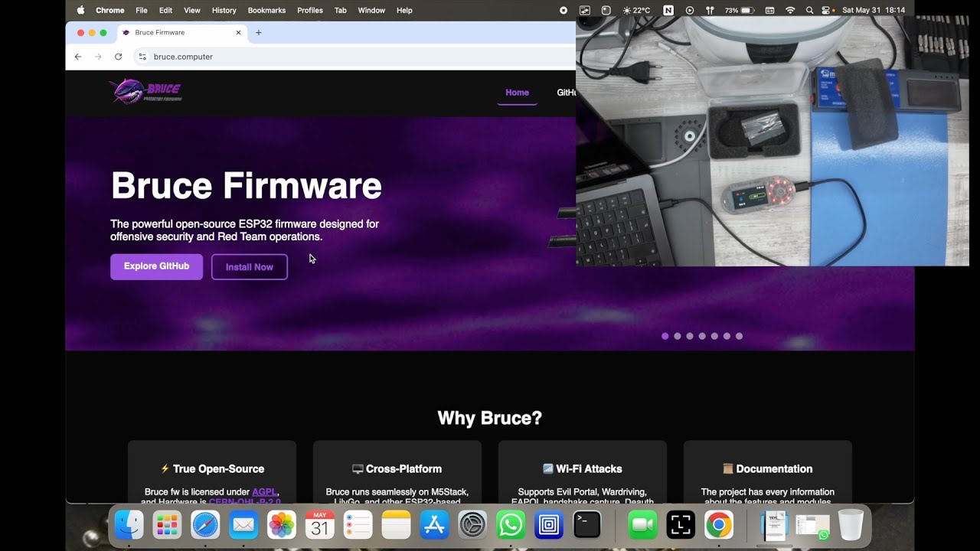
Task: Open the weather 22°C menu bar item
Action: pos(636,10)
